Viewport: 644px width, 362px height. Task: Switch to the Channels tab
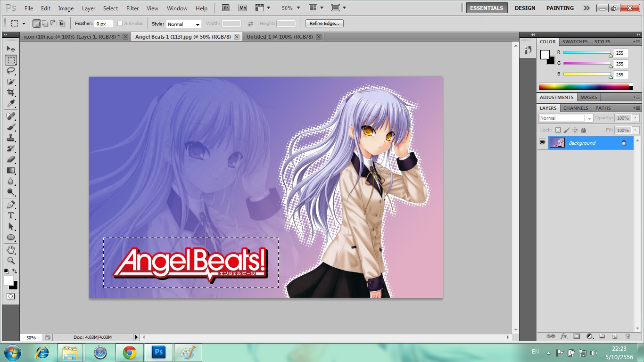tap(576, 108)
